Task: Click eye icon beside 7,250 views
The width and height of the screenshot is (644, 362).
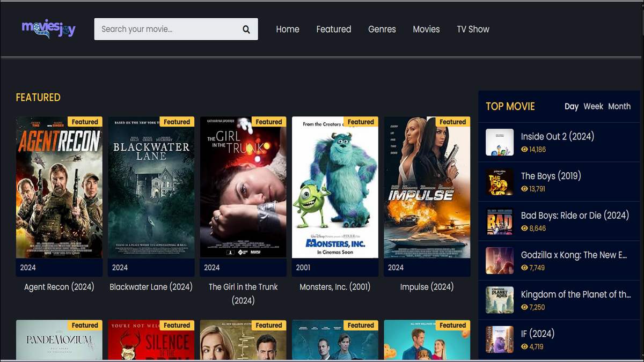Action: click(524, 307)
